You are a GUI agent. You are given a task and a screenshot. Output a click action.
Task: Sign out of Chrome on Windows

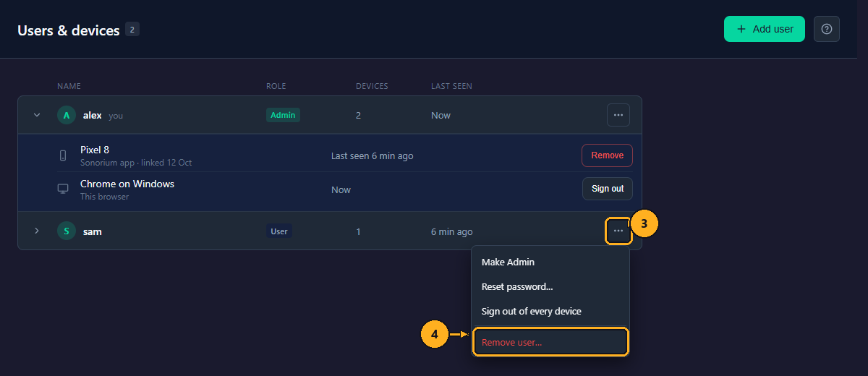(608, 189)
